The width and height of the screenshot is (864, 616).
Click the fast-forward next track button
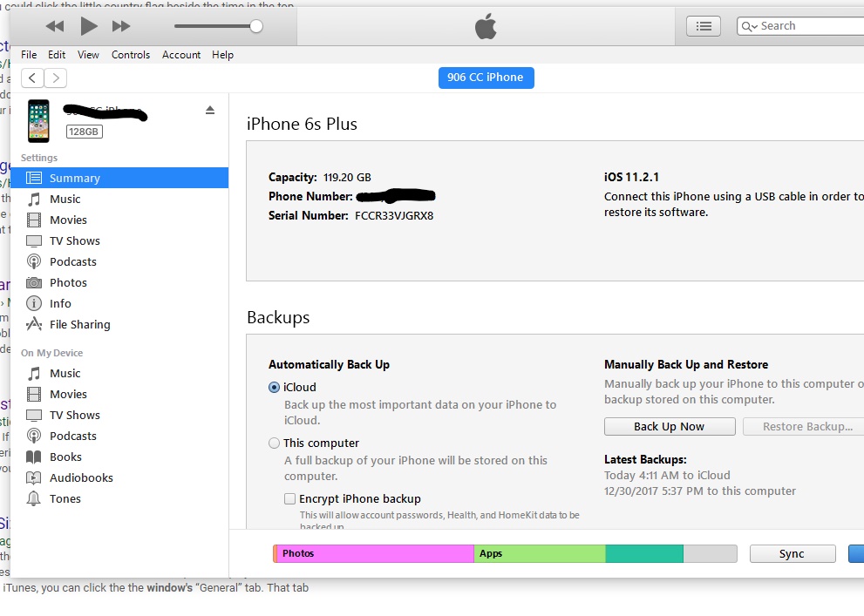120,26
